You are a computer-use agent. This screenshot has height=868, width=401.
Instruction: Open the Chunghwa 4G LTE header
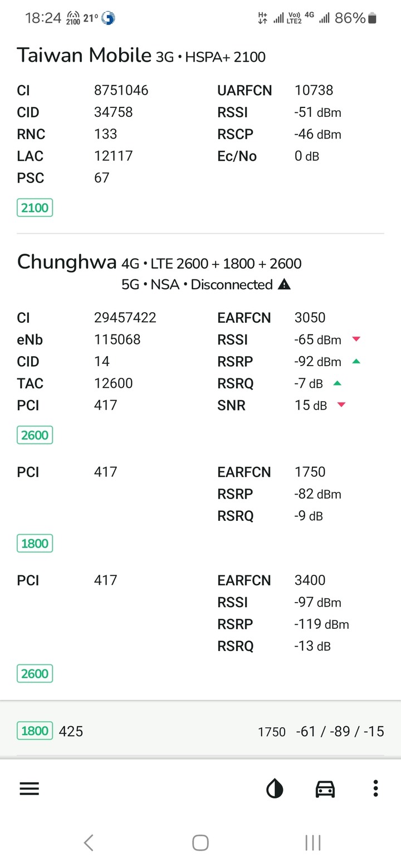159,263
